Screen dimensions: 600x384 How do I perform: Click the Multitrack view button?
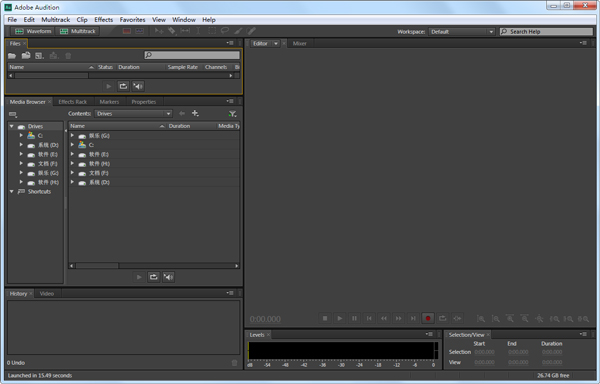tap(78, 31)
